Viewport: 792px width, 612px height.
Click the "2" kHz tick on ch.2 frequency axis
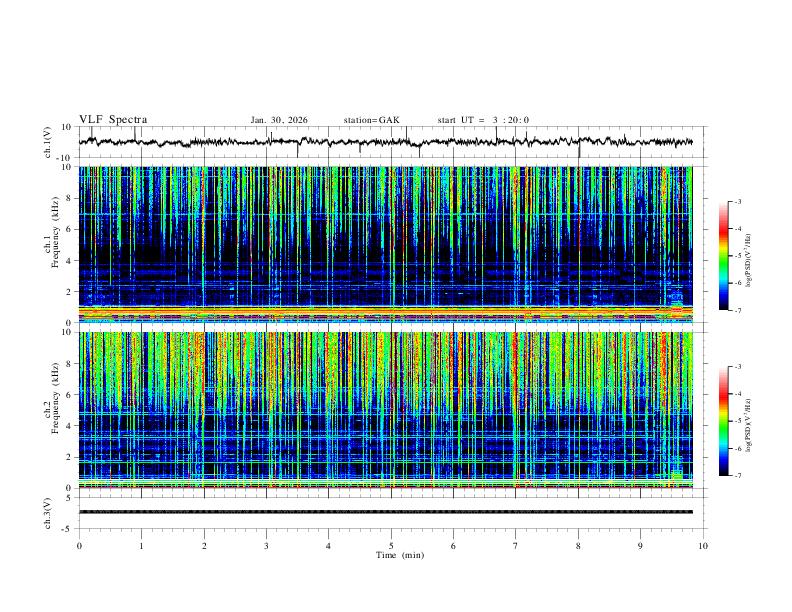point(69,457)
